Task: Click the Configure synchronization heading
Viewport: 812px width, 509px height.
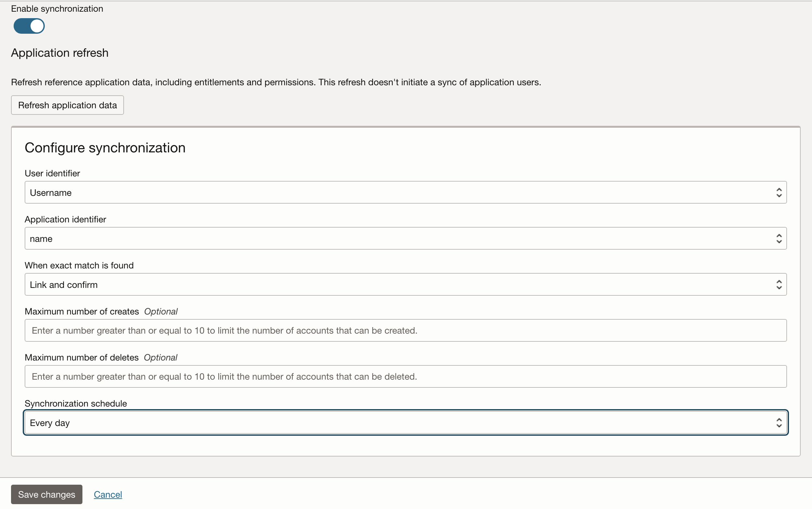Action: coord(105,148)
